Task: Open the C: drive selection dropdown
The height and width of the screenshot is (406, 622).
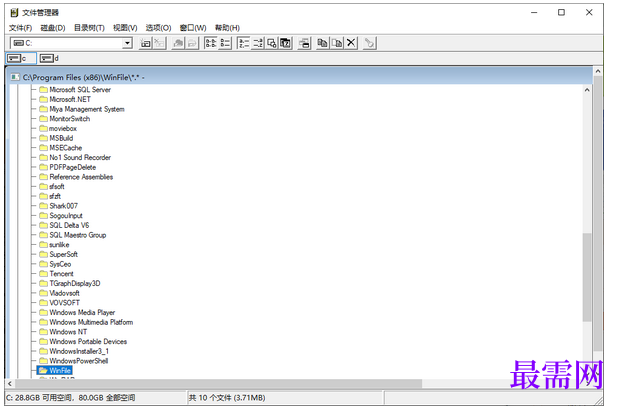Action: (x=127, y=43)
